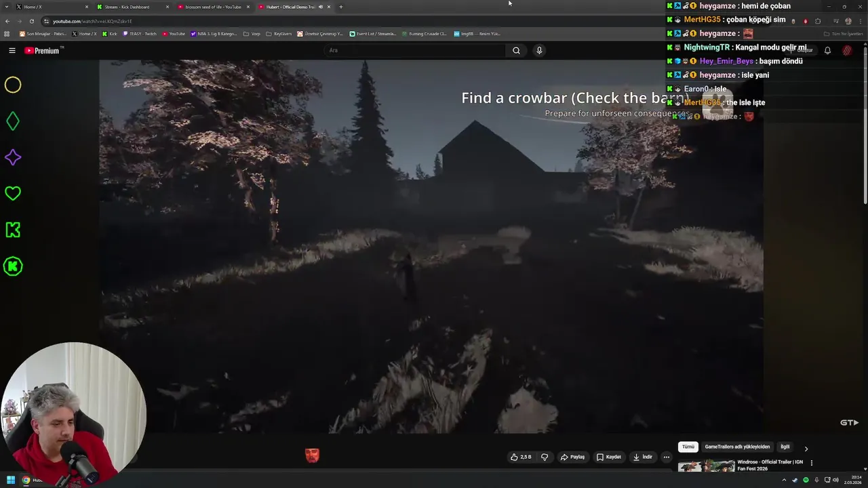Save the video with Kaydet

click(x=608, y=457)
